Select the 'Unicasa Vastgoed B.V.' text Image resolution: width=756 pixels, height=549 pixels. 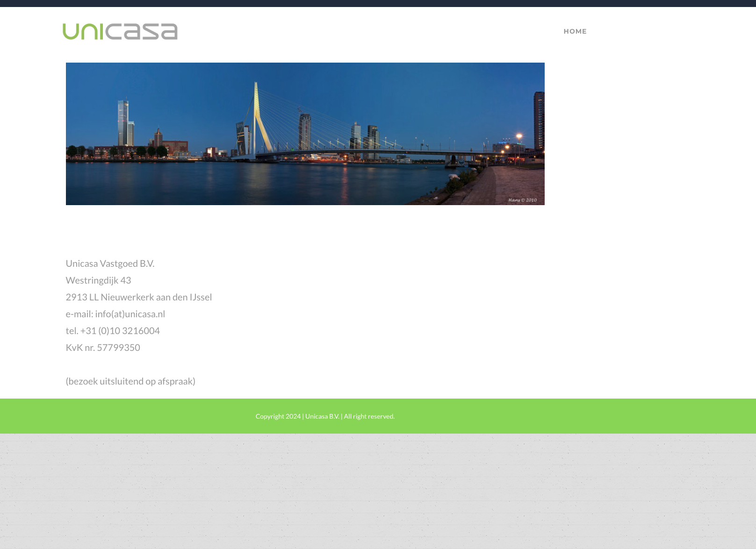click(x=110, y=264)
